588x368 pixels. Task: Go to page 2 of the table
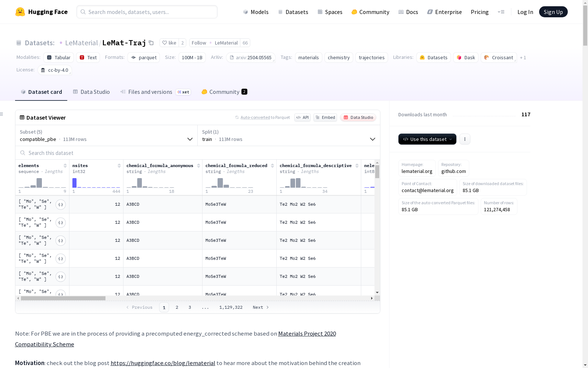177,307
